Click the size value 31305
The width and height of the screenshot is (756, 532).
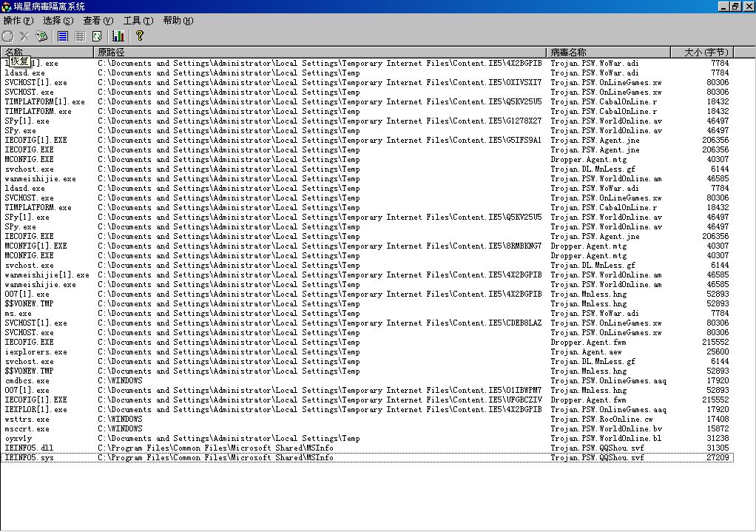[x=718, y=448]
